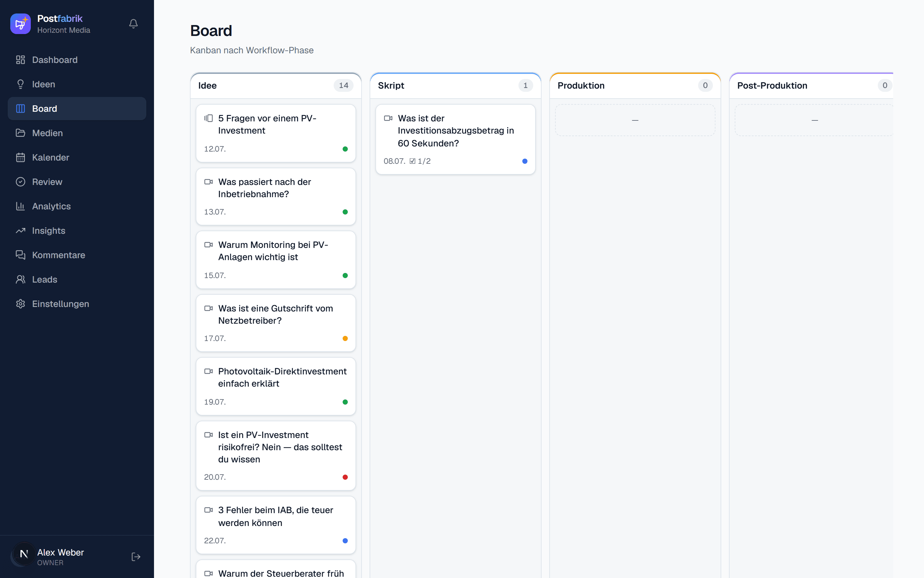Click blue status dot on 22.07. card

(x=345, y=540)
